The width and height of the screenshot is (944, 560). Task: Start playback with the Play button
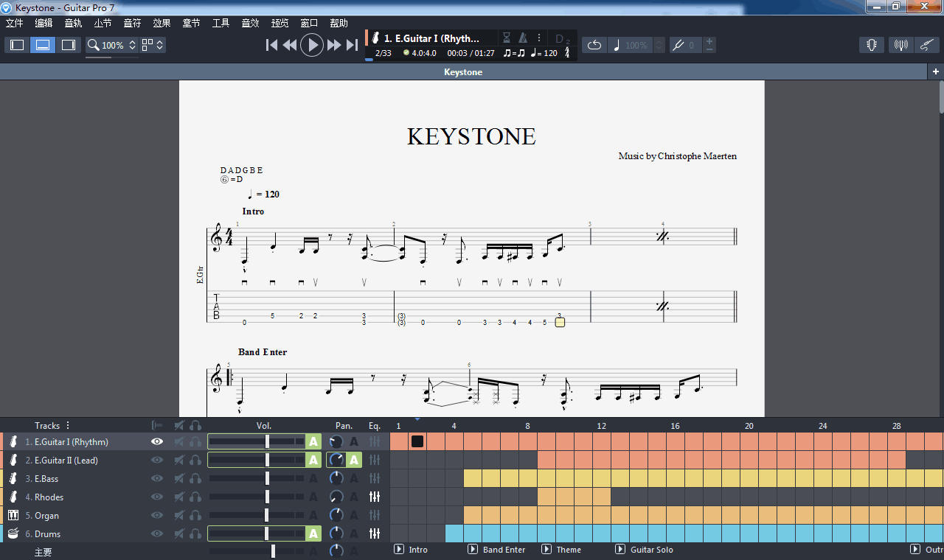click(x=312, y=45)
